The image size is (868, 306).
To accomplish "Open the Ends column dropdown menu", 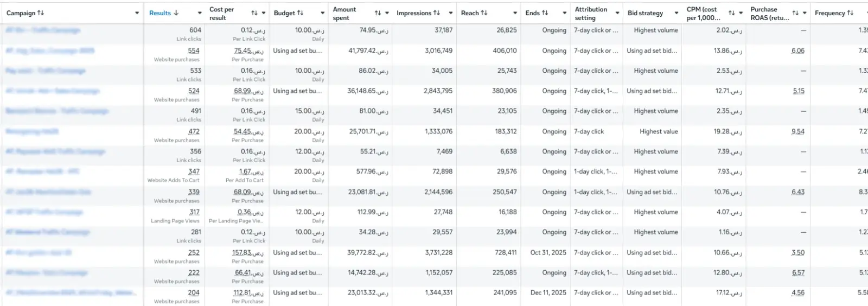I will (564, 13).
